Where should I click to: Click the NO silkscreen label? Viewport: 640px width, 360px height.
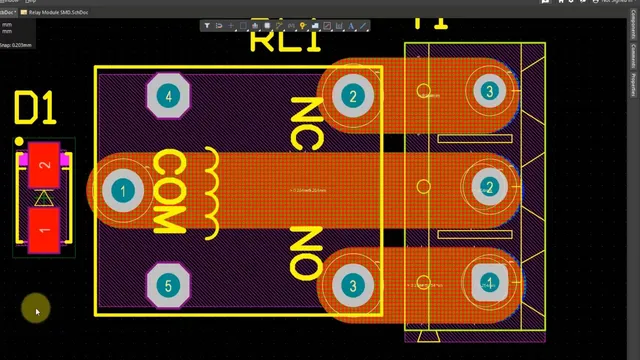pos(306,253)
